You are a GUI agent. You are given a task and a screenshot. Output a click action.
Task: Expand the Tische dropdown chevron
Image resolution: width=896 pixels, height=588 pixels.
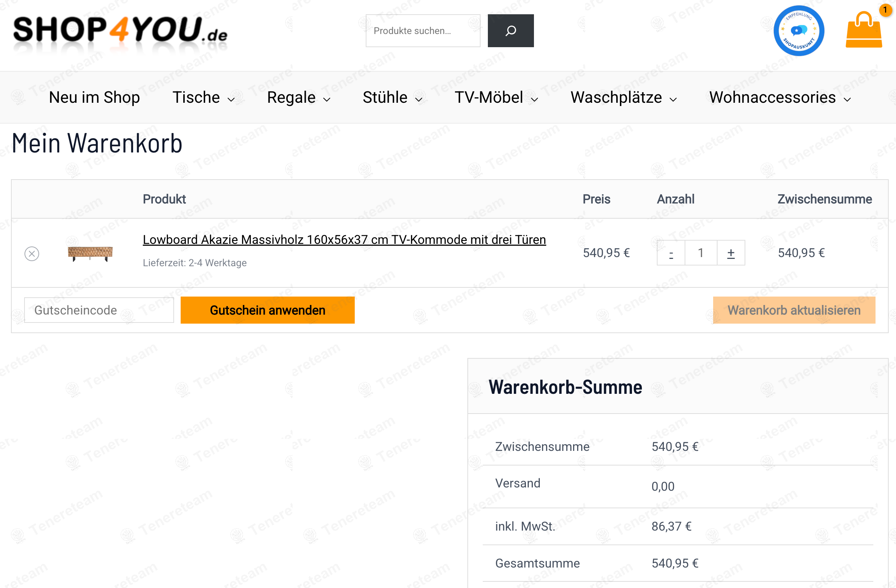pyautogui.click(x=231, y=99)
